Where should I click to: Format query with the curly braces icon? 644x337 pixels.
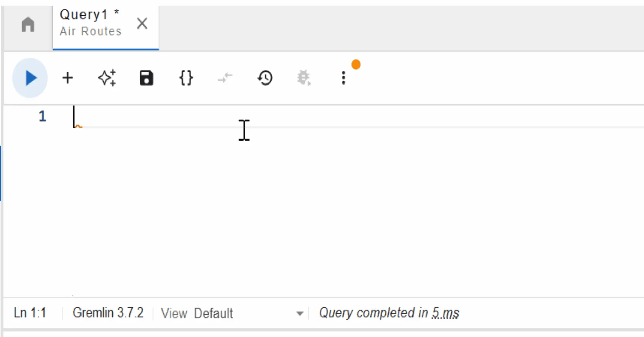(x=186, y=78)
